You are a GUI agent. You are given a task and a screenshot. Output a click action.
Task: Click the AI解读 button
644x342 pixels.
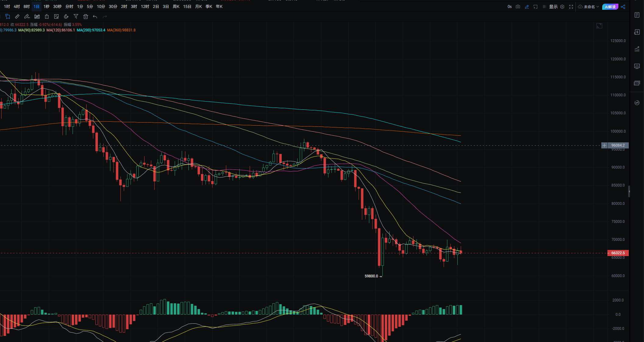610,7
